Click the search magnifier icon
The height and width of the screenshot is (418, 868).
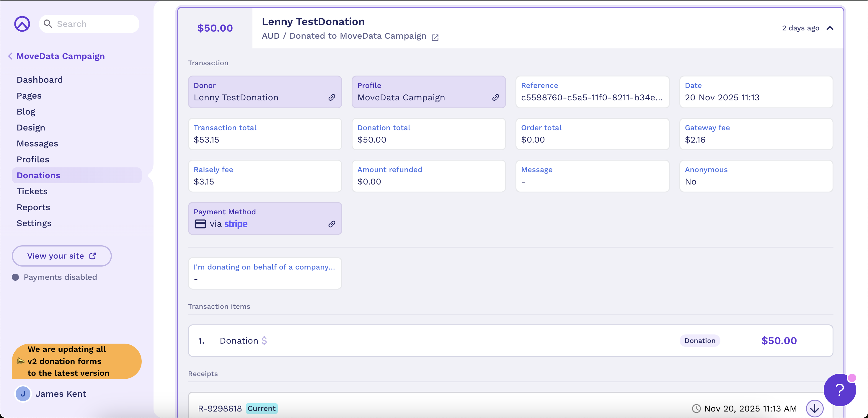pyautogui.click(x=48, y=24)
